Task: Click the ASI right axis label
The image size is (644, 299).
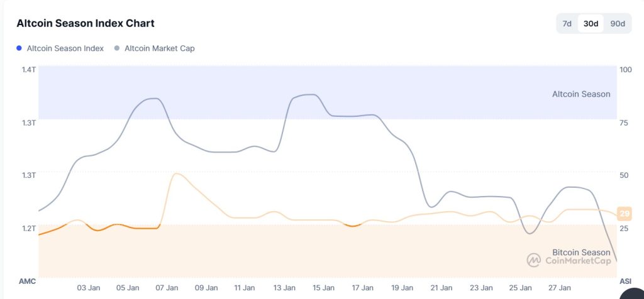Action: coord(626,281)
